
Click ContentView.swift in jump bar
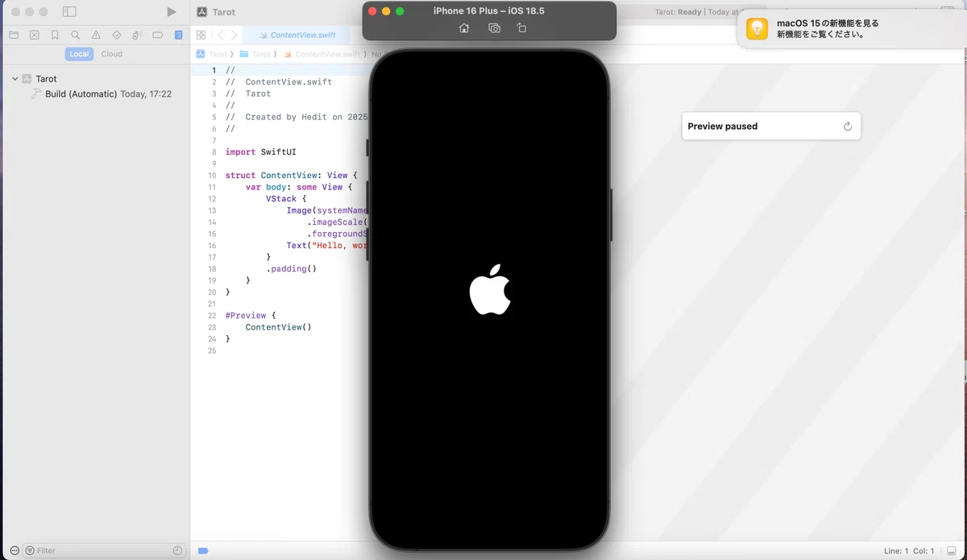pos(322,54)
